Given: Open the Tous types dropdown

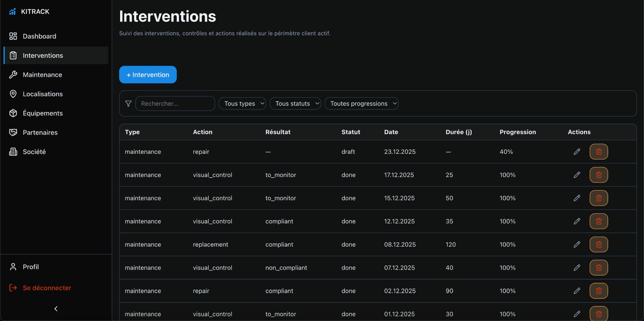Looking at the screenshot, I should tap(242, 104).
